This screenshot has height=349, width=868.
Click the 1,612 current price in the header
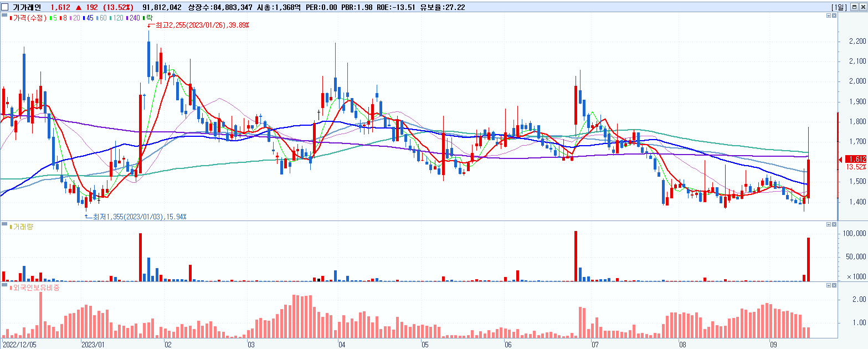click(60, 7)
